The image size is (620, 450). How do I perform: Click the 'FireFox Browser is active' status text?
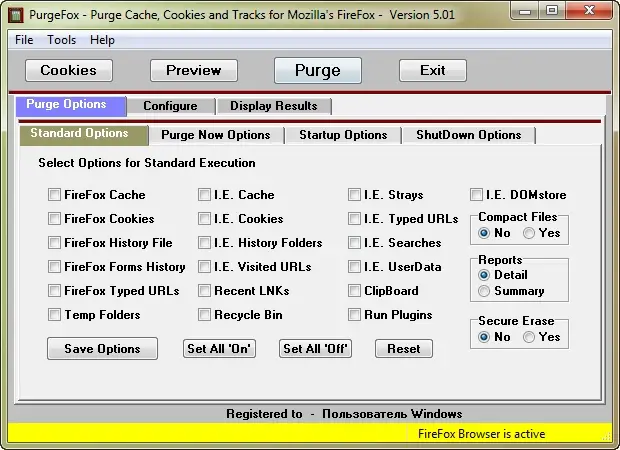pos(482,434)
